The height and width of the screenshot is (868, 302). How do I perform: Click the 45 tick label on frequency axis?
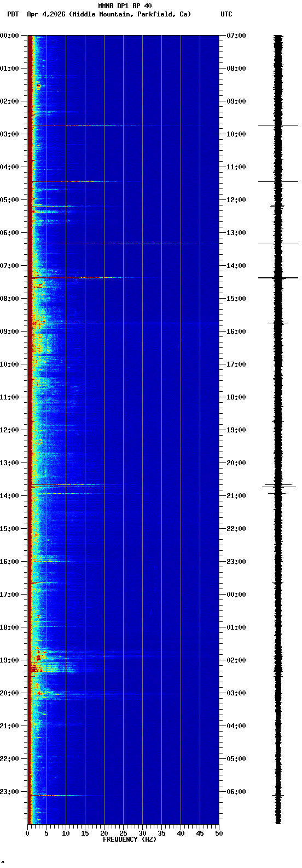point(200,833)
